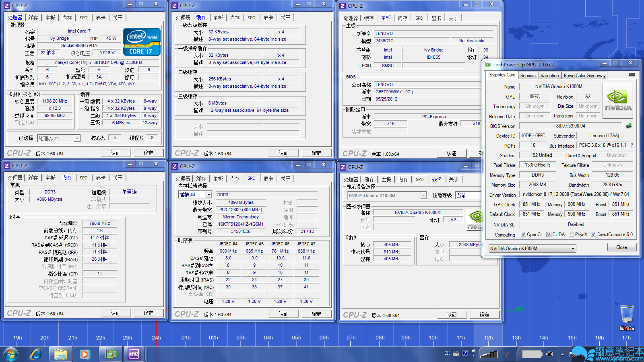Toggle the OpenCL checkbox in GPU-Z
Image resolution: width=644 pixels, height=362 pixels.
click(x=523, y=234)
